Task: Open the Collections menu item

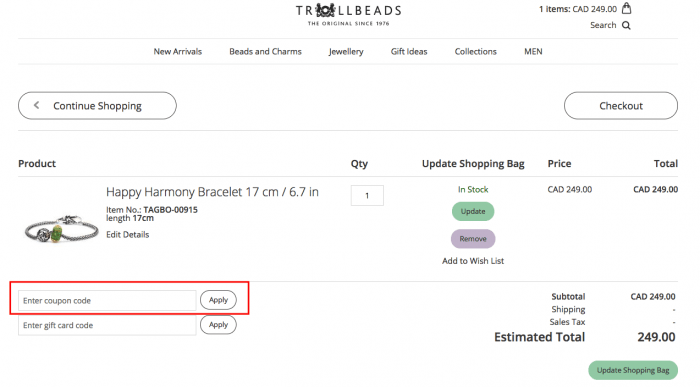Action: 475,51
